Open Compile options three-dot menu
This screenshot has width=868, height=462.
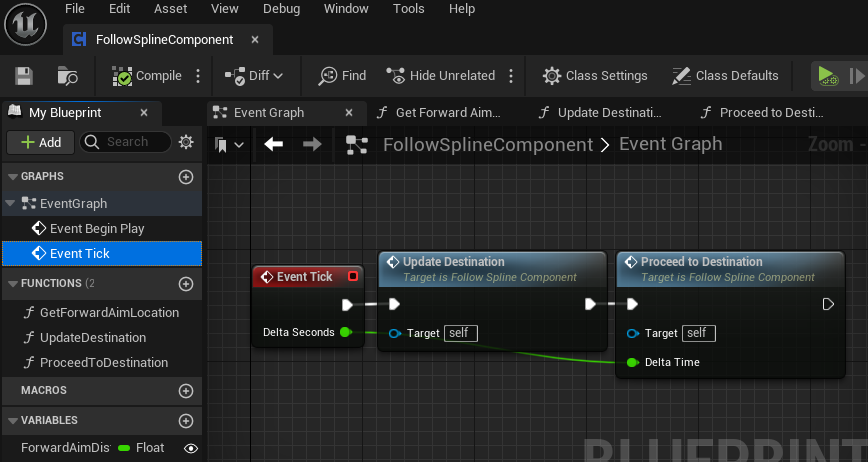click(x=198, y=76)
